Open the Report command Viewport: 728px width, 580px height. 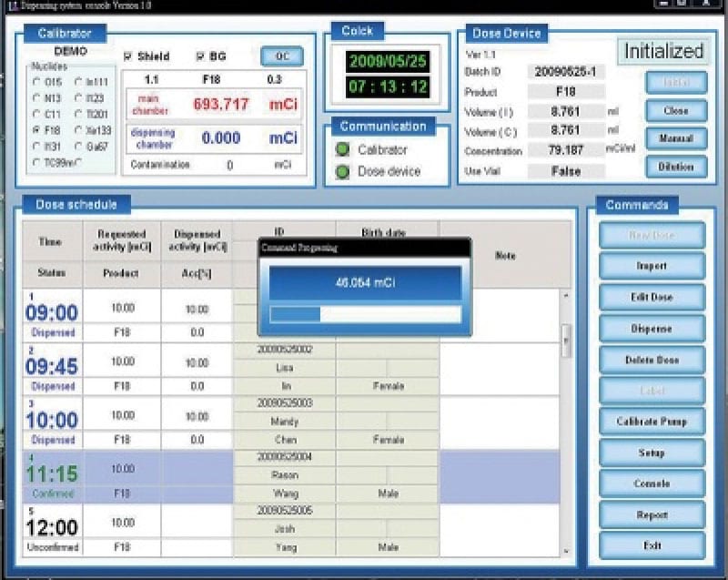point(651,514)
